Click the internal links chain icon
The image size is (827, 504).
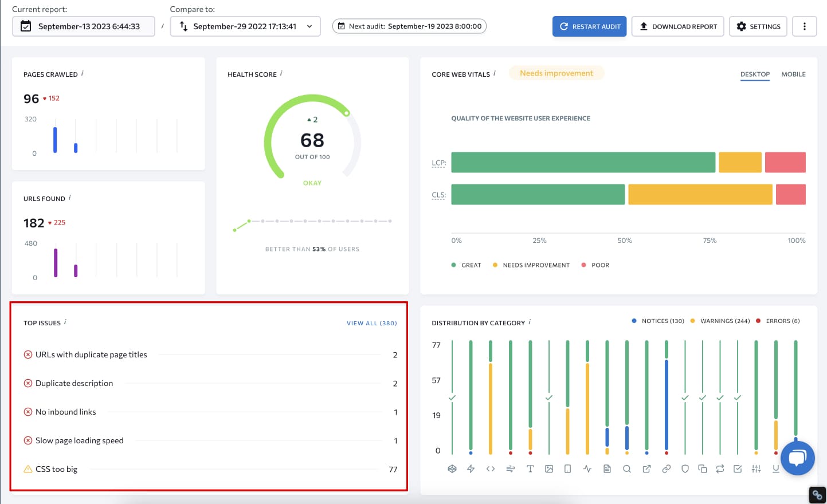tap(666, 468)
